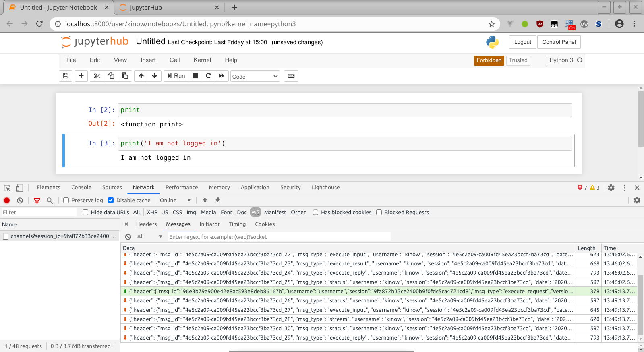The width and height of the screenshot is (644, 352).
Task: Restart kernel and run all fast-forward icon
Action: coord(222,76)
